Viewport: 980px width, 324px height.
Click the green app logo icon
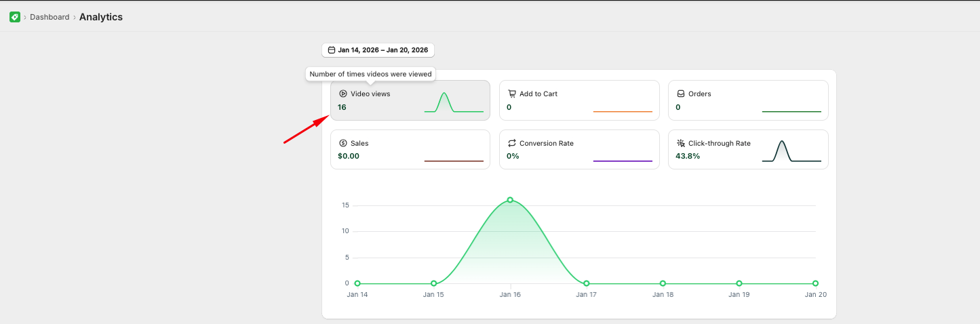pyautogui.click(x=15, y=17)
